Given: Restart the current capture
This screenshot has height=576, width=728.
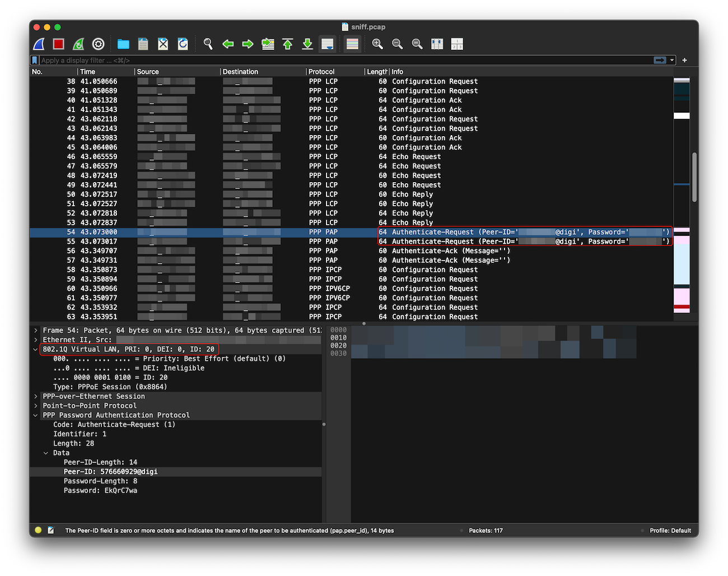Looking at the screenshot, I should point(78,44).
